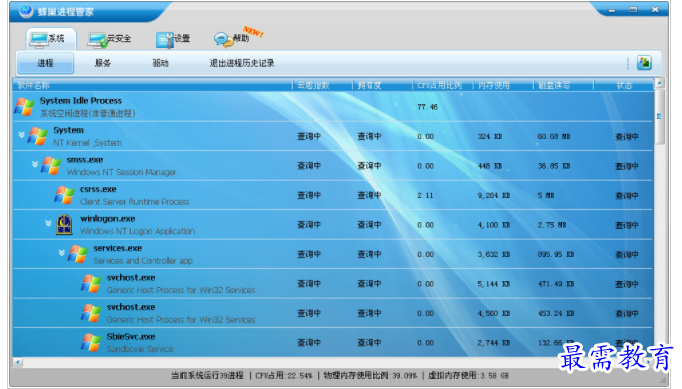Select the 服务 sub-tab
The height and width of the screenshot is (389, 682).
point(103,63)
